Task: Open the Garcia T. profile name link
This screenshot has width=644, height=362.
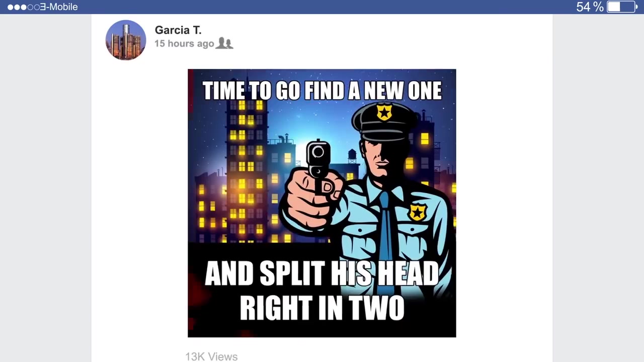Action: 178,30
